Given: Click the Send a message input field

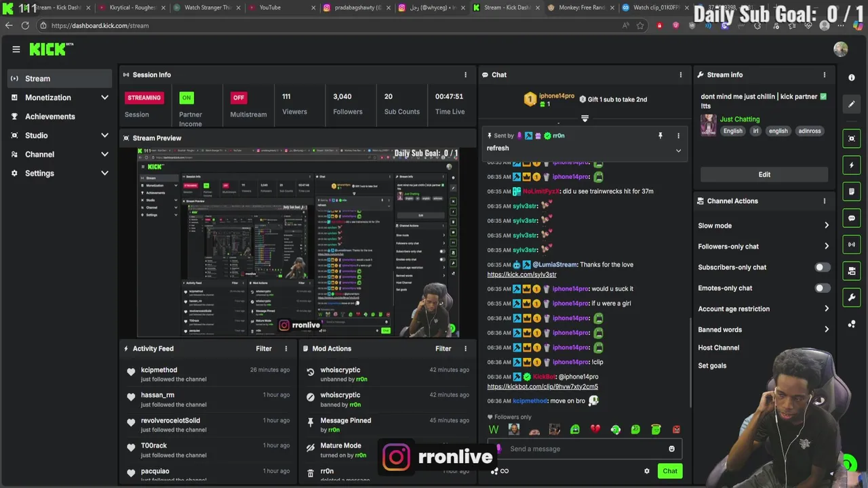Looking at the screenshot, I should (583, 449).
